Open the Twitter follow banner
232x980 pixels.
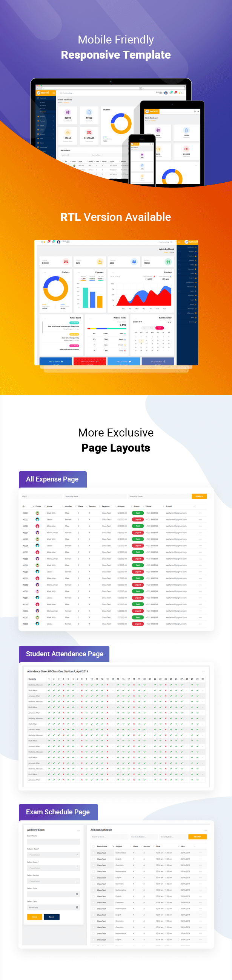pos(124,362)
